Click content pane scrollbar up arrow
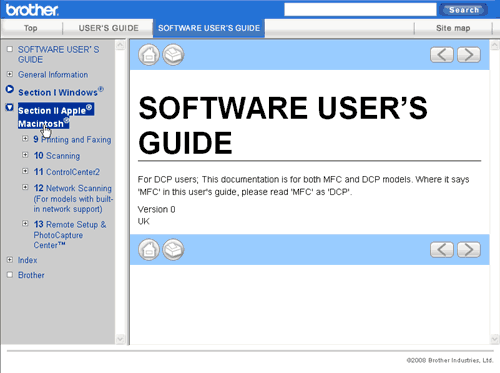The image size is (500, 373). click(x=495, y=45)
